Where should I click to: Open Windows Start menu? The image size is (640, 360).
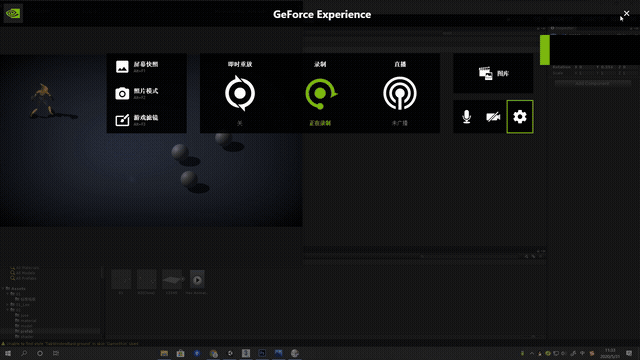coord(8,353)
